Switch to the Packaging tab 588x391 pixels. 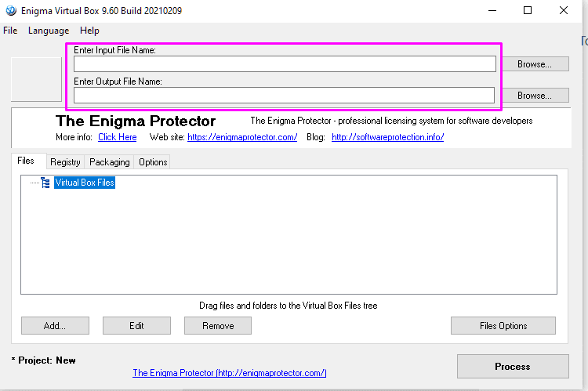pyautogui.click(x=110, y=162)
